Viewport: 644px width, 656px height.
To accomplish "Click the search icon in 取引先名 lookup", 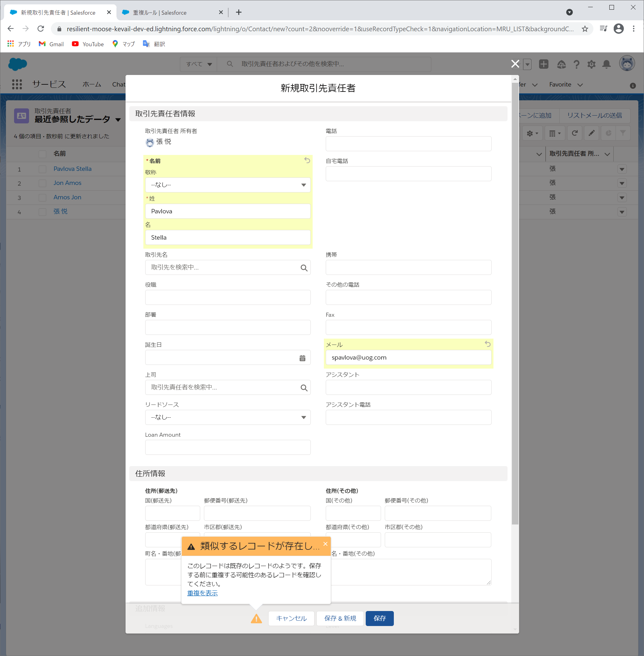I will pos(304,268).
